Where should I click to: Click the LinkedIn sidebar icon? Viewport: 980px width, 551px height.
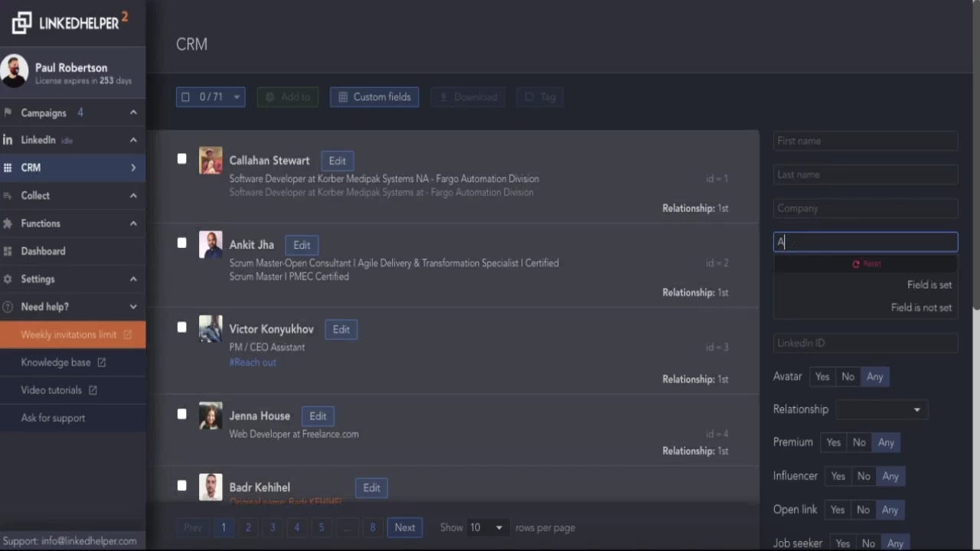(x=8, y=140)
